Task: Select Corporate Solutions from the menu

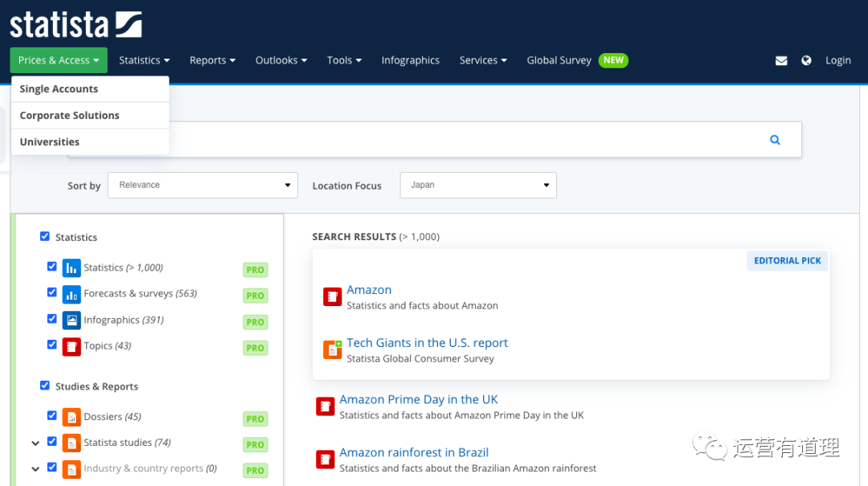Action: coord(90,116)
